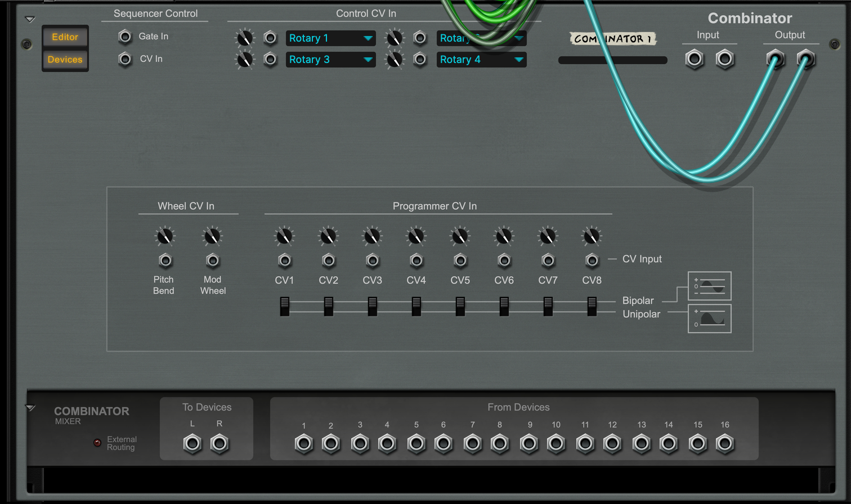Toggle the External Routing indicator

coord(97,443)
